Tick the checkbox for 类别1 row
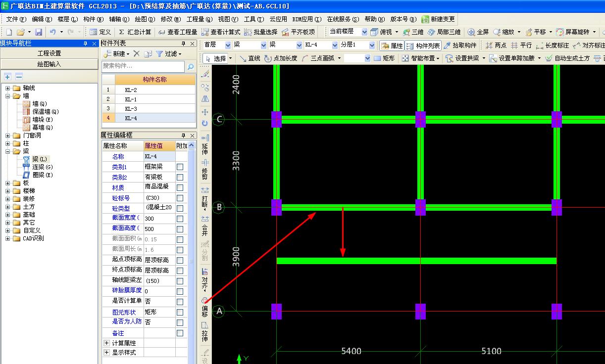This screenshot has width=605, height=364. coord(180,167)
